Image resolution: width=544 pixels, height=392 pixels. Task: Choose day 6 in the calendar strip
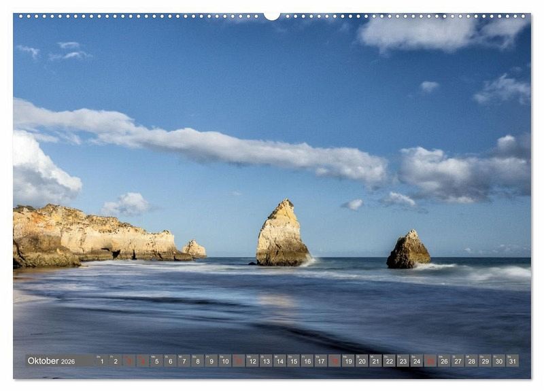click(171, 361)
